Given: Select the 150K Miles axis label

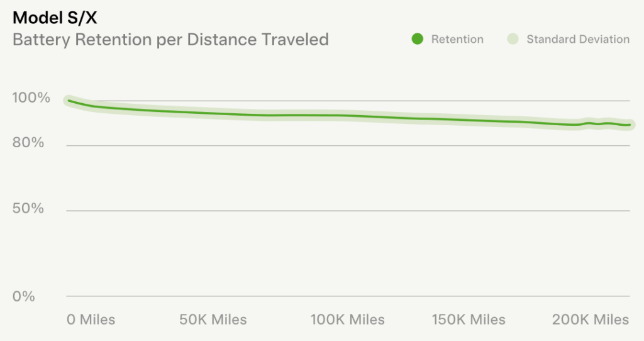Looking at the screenshot, I should (469, 320).
